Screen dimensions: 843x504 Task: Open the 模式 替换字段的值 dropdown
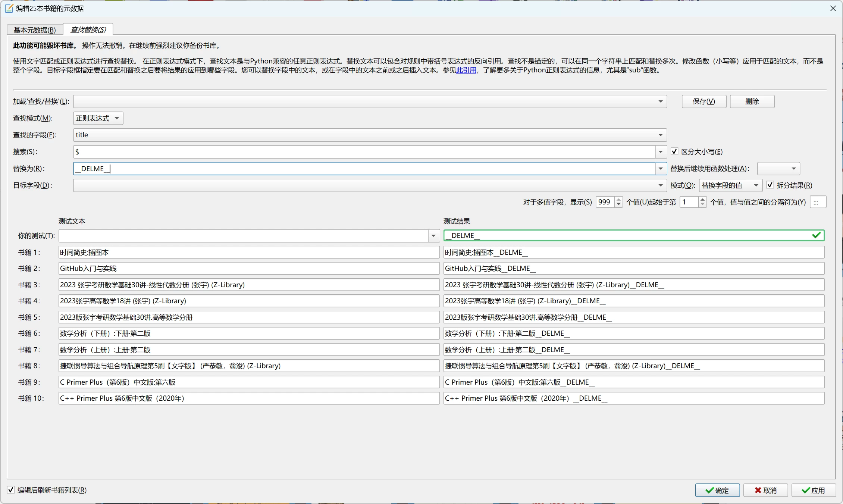click(730, 185)
